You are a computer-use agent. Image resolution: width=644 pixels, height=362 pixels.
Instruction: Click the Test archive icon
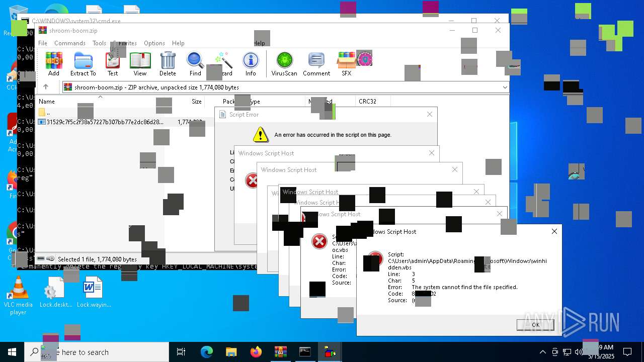113,64
